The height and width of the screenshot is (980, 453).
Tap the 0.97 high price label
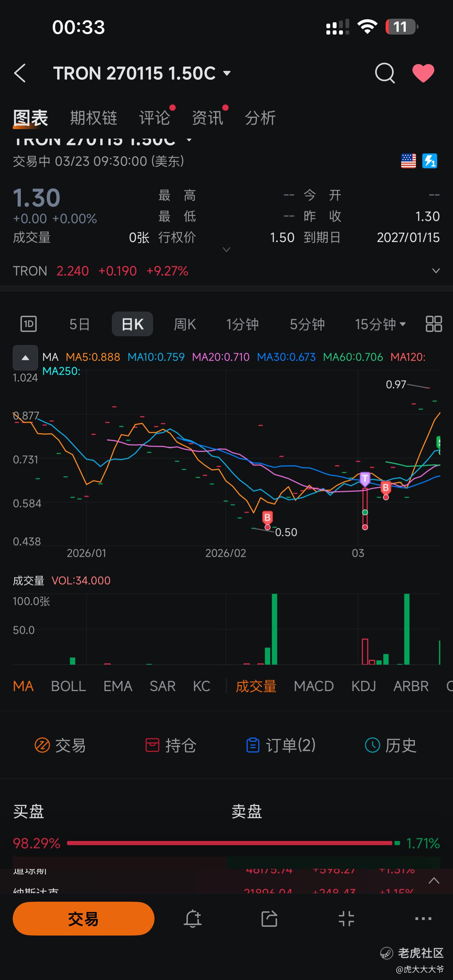pos(396,385)
